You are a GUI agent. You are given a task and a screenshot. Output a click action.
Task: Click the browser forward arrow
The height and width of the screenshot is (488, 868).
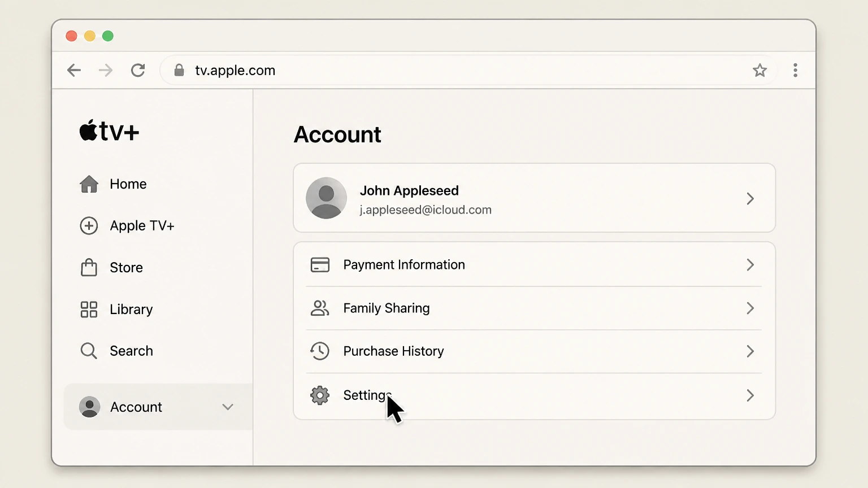106,70
